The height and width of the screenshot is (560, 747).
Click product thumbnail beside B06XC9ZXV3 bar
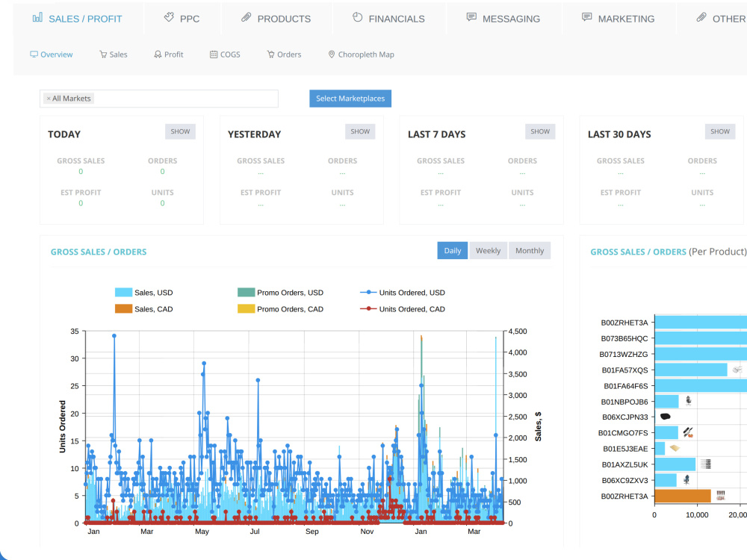[686, 479]
